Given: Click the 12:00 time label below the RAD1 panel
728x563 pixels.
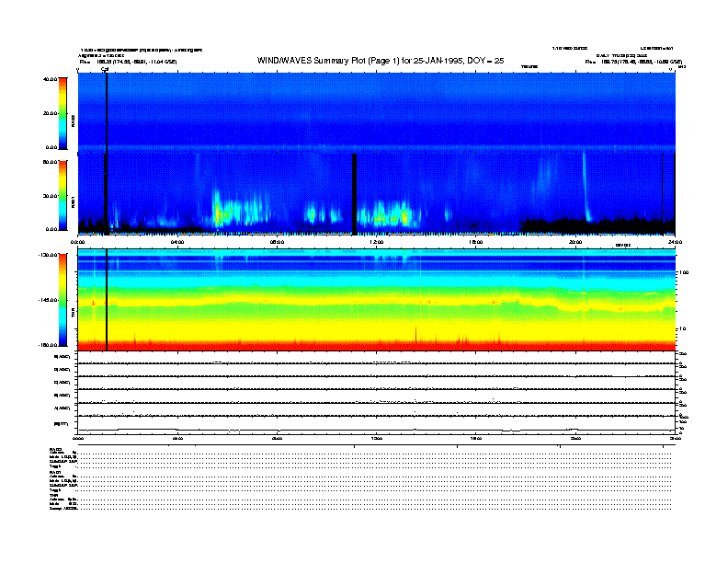Looking at the screenshot, I should 377,242.
